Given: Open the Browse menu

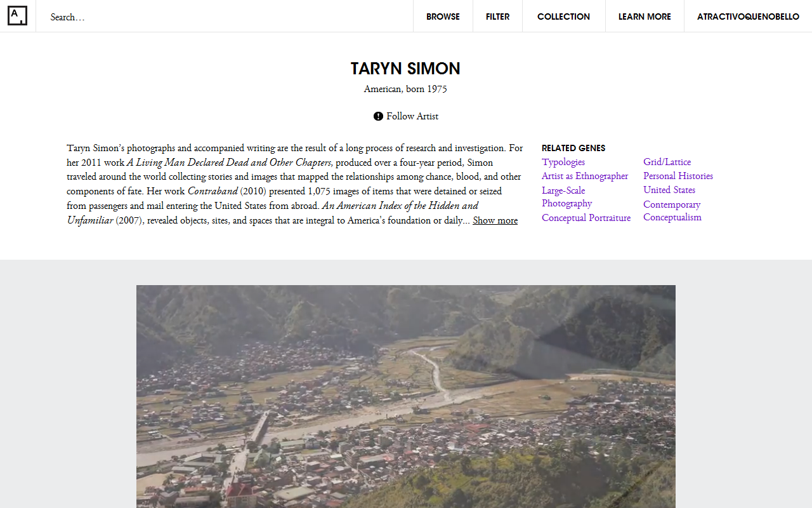Looking at the screenshot, I should pyautogui.click(x=443, y=17).
